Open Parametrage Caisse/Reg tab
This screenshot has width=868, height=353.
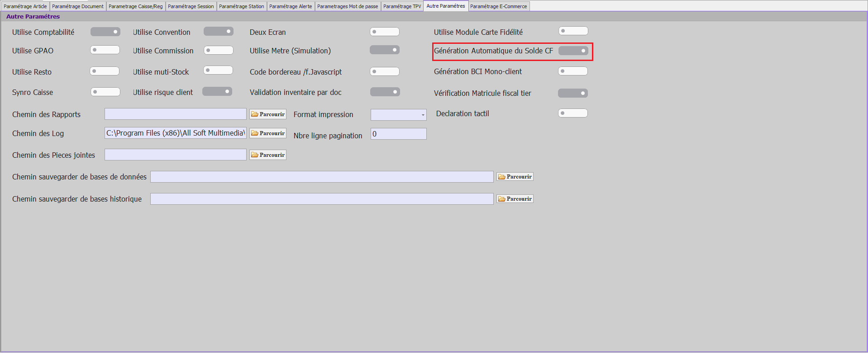pos(136,6)
